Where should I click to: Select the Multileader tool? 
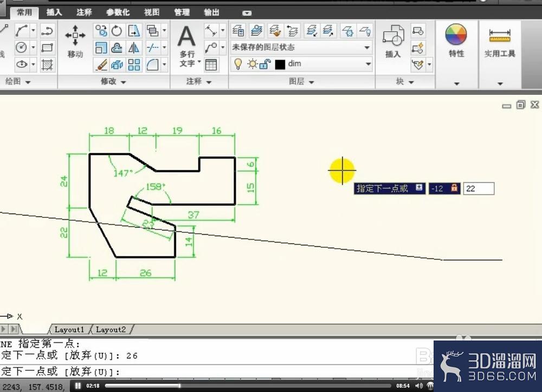click(x=210, y=47)
